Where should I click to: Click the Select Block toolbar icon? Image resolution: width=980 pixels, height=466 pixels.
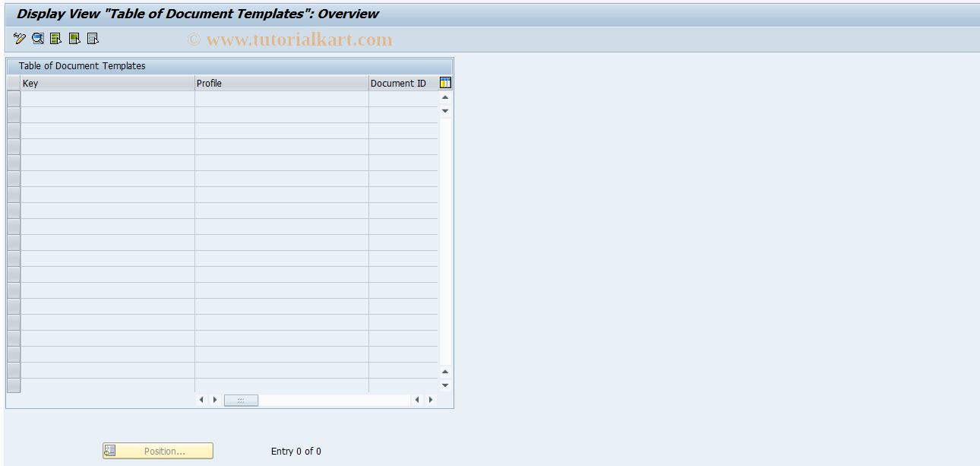[74, 39]
